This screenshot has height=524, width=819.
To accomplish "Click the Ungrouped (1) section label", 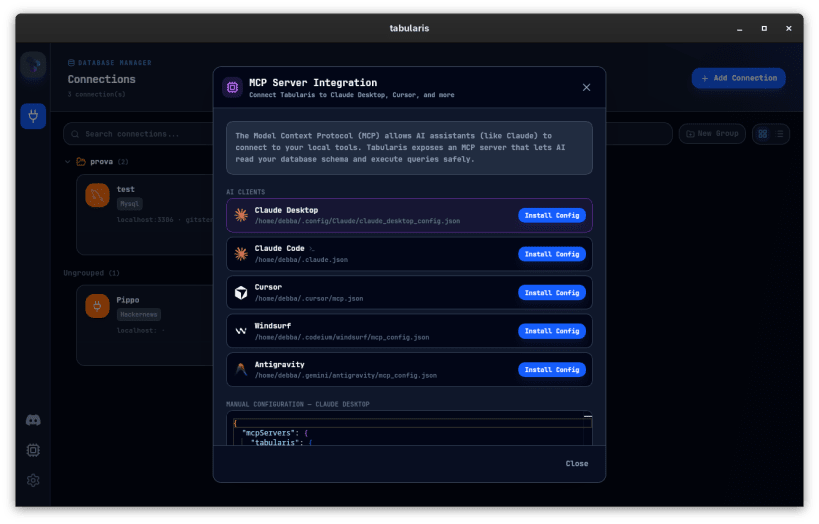I will pos(91,273).
